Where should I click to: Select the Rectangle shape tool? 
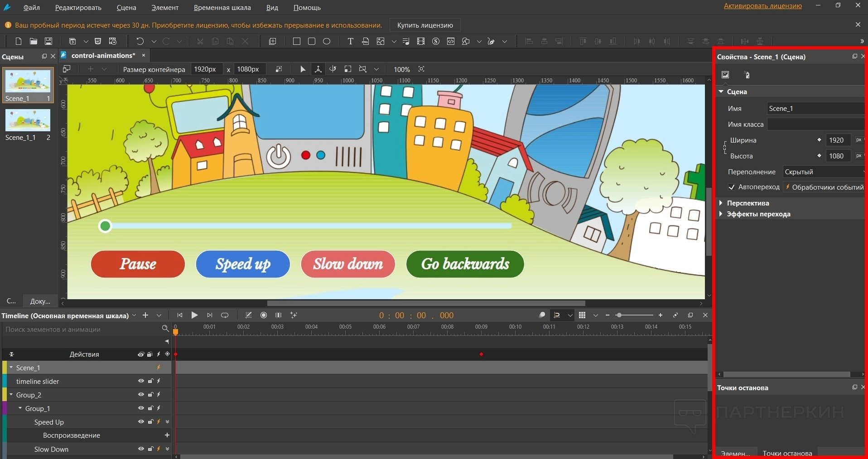297,41
